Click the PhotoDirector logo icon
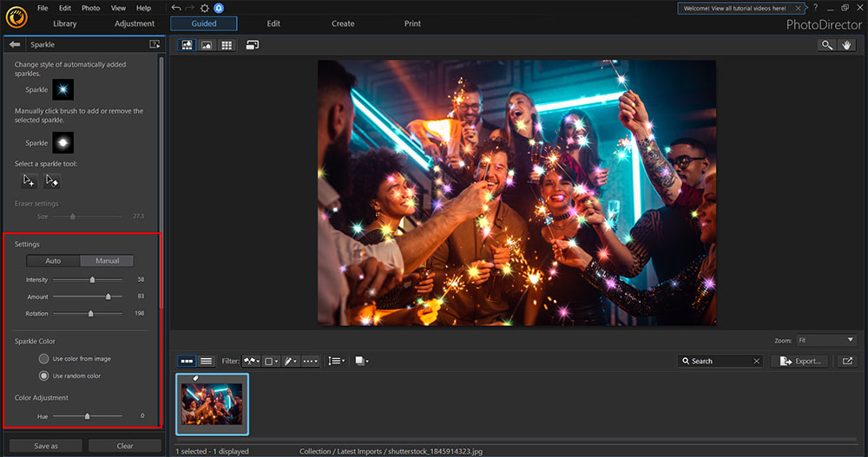868x457 pixels. point(16,17)
